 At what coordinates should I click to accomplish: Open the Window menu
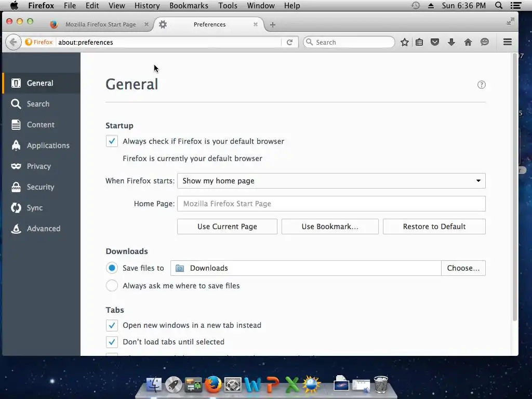[x=261, y=5]
